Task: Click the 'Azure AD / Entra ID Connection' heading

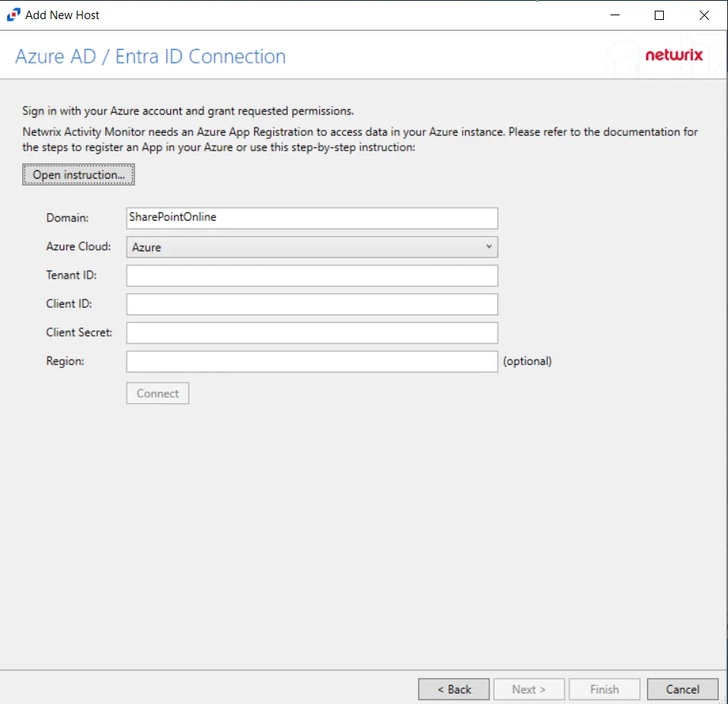Action: point(150,57)
